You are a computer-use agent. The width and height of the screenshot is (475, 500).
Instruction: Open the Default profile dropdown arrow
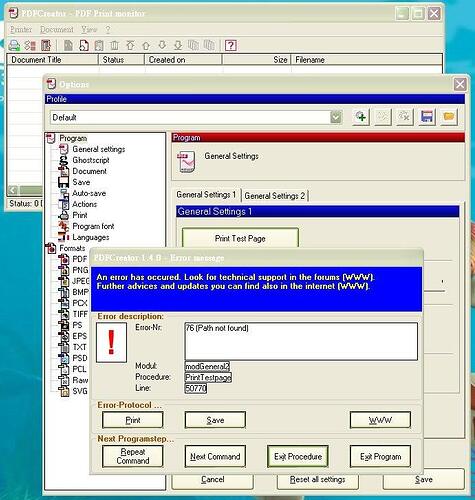(x=336, y=117)
